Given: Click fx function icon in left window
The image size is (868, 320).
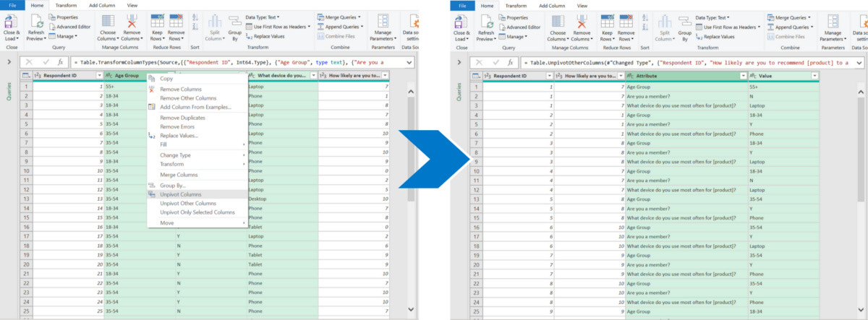Looking at the screenshot, I should pos(60,62).
